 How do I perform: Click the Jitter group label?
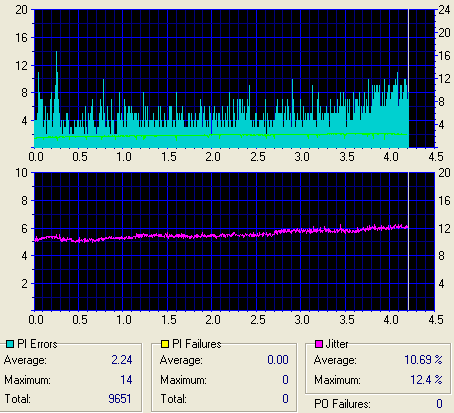337,344
